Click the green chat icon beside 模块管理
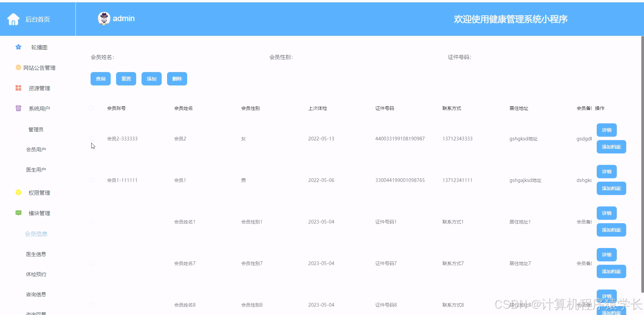Screen dimensions: 644x315 pos(18,213)
